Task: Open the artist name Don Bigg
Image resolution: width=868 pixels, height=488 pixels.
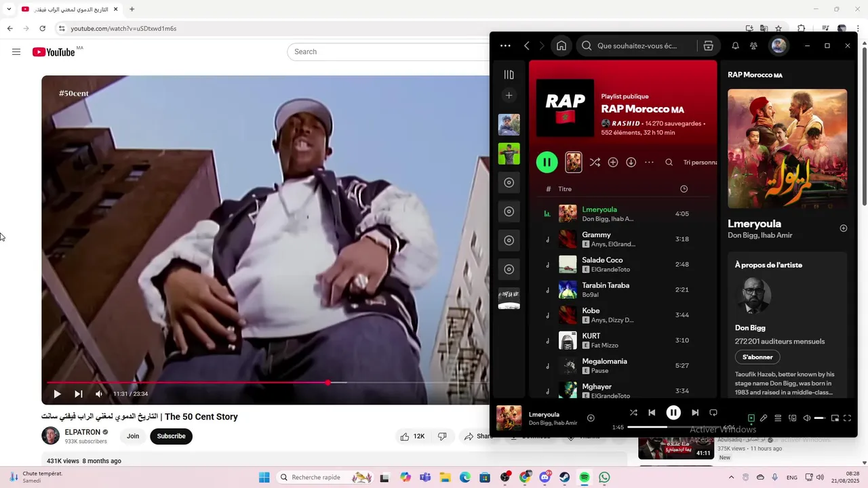Action: (x=750, y=327)
